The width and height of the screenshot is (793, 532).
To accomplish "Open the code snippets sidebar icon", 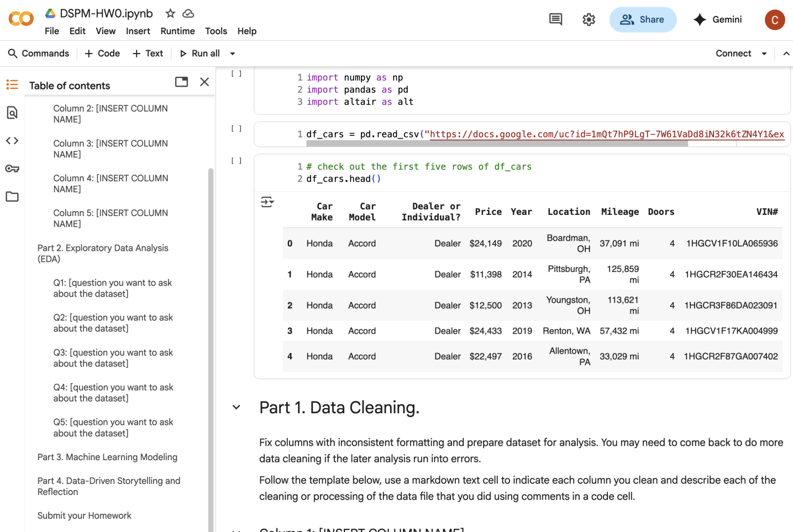I will (x=12, y=141).
